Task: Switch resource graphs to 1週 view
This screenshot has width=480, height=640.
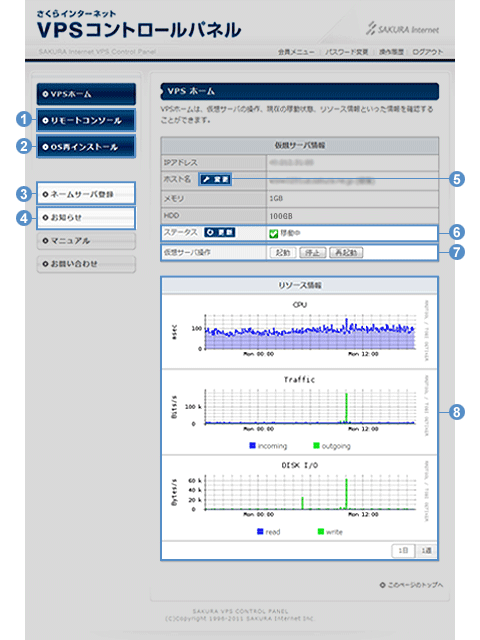Action: pyautogui.click(x=426, y=551)
